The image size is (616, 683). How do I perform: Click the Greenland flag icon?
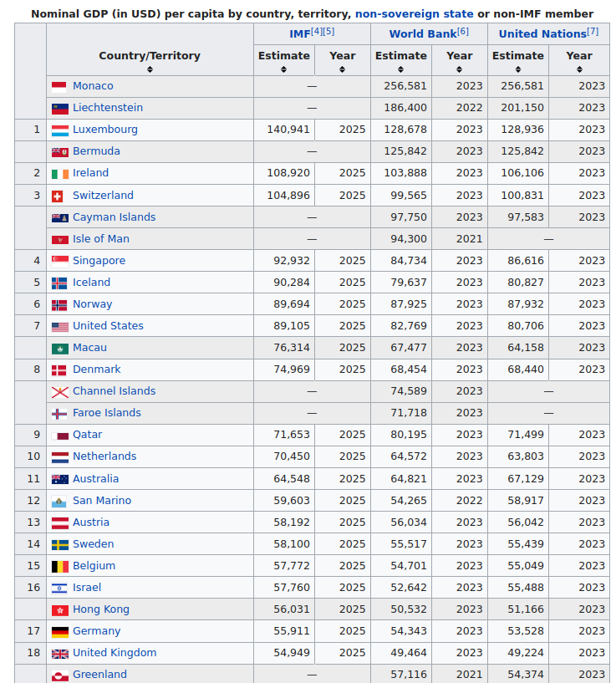(x=59, y=675)
